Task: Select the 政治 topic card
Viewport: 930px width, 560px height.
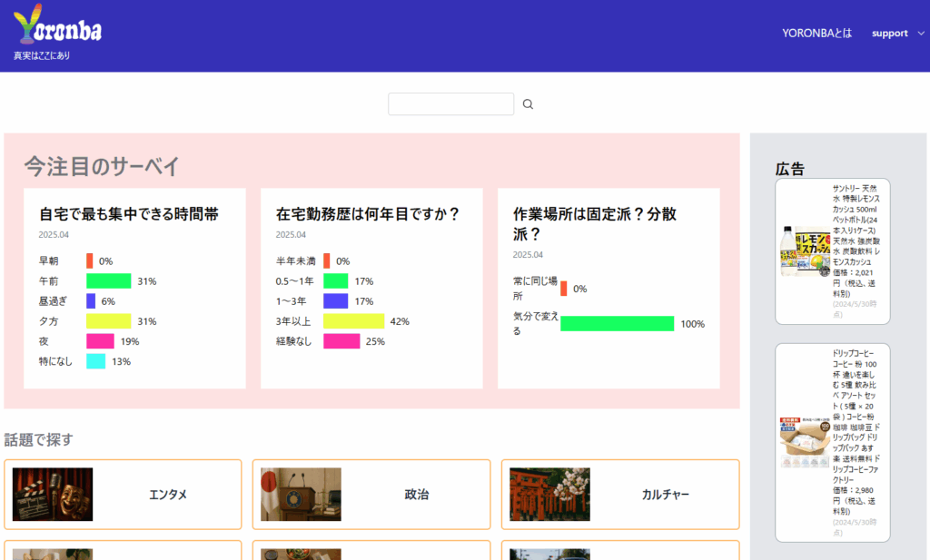Action: click(x=417, y=495)
